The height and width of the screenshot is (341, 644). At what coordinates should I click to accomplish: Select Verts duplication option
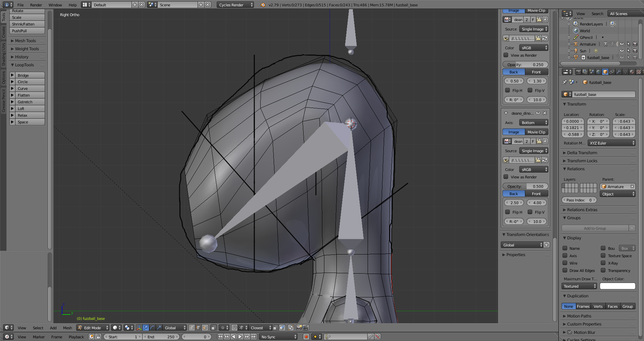[598, 306]
